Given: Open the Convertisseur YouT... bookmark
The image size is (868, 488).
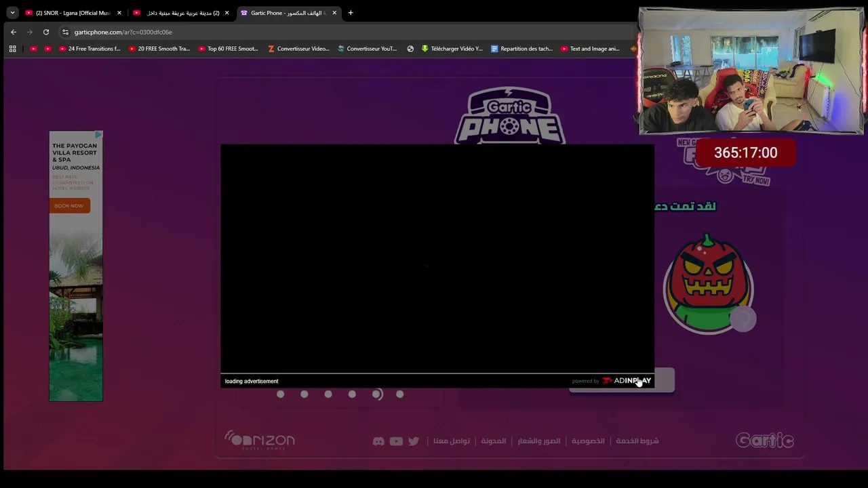Looking at the screenshot, I should [368, 49].
